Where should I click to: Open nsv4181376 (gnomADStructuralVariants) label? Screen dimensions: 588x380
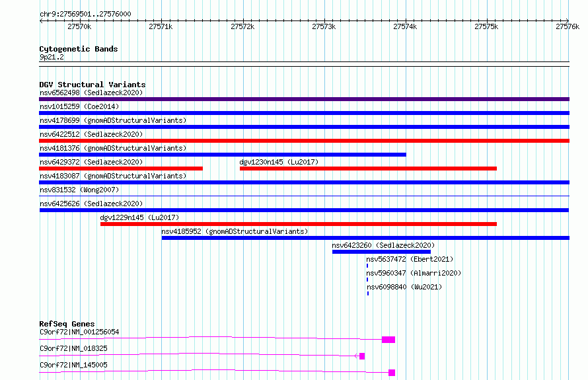(x=113, y=148)
